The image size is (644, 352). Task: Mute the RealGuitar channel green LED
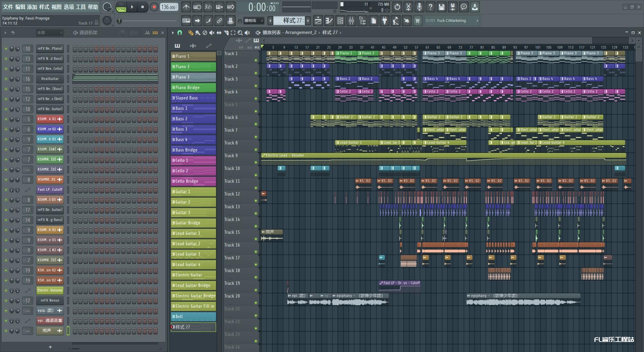point(6,79)
